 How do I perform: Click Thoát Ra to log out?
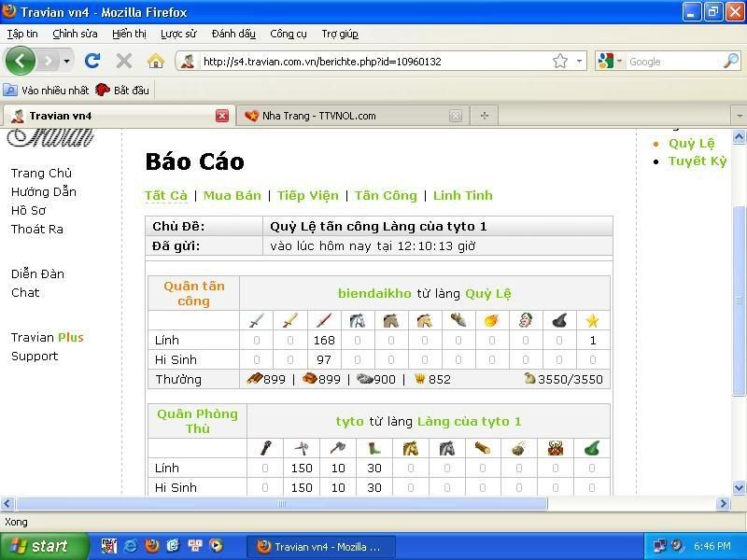tap(37, 229)
